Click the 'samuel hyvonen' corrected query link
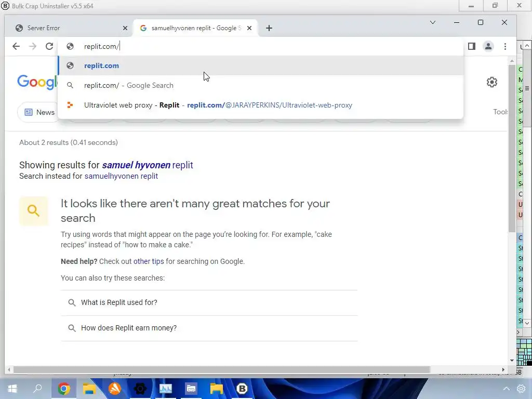The width and height of the screenshot is (532, 399). [136, 165]
